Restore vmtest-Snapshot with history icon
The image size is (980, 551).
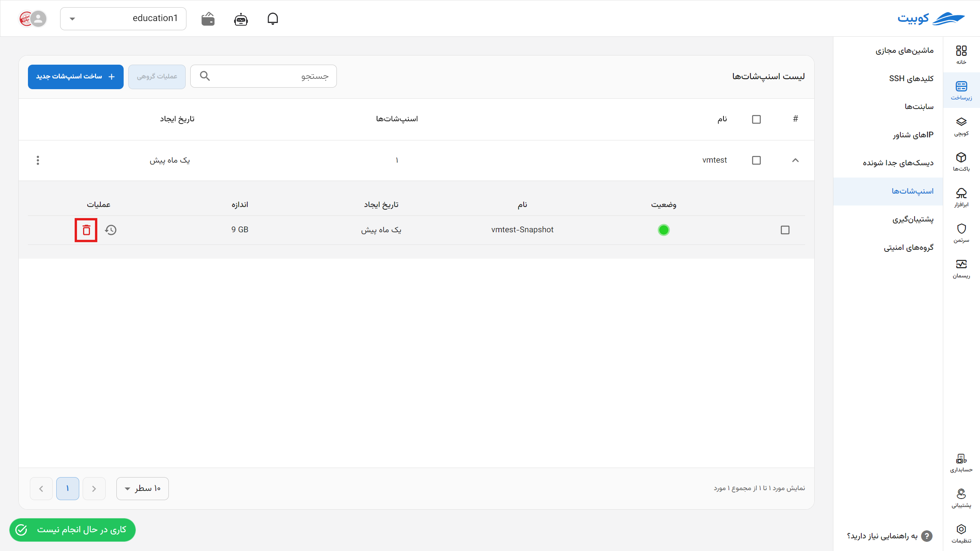point(111,230)
